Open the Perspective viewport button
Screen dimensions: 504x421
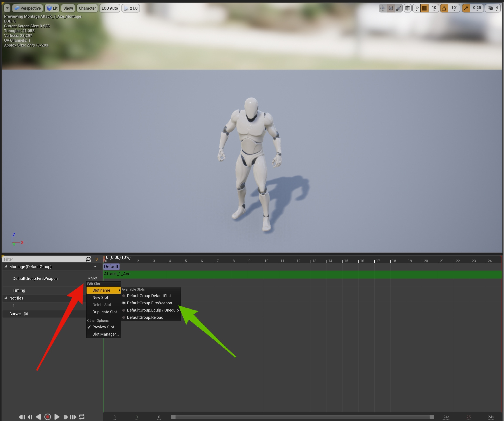click(28, 8)
